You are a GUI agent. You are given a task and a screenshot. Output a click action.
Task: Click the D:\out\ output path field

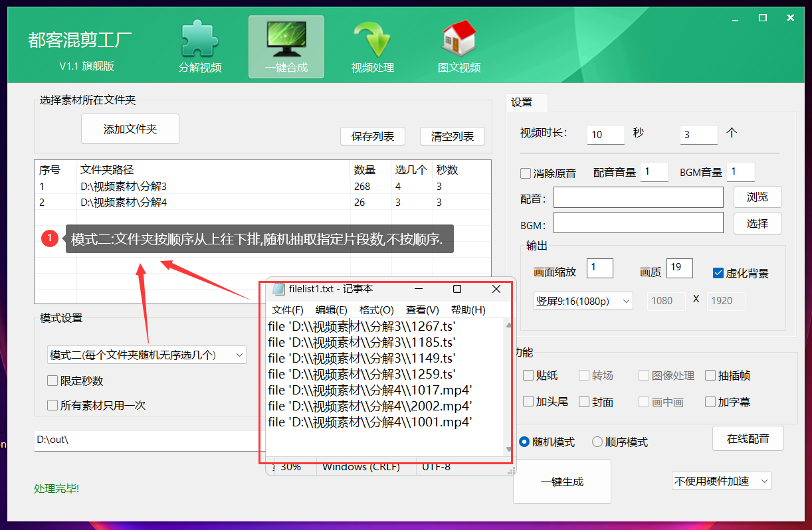click(x=150, y=440)
